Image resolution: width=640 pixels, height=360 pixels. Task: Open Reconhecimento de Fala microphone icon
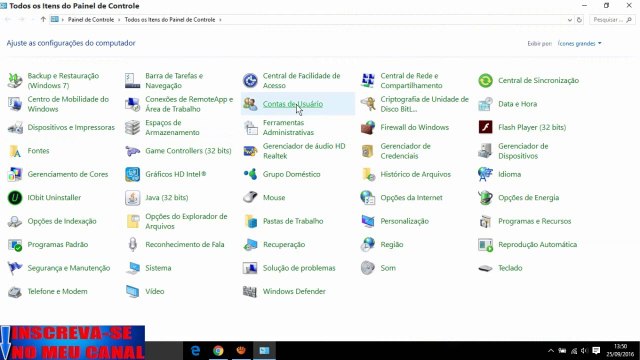point(133,244)
